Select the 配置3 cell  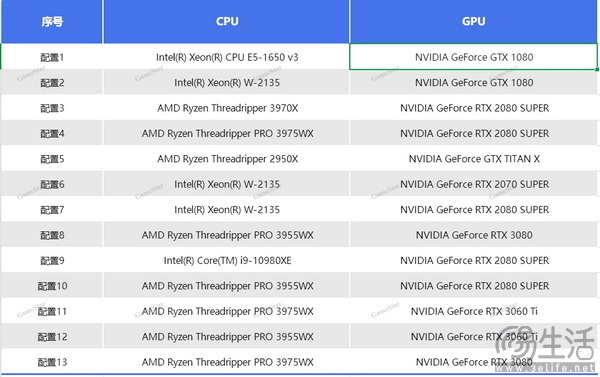pos(52,108)
